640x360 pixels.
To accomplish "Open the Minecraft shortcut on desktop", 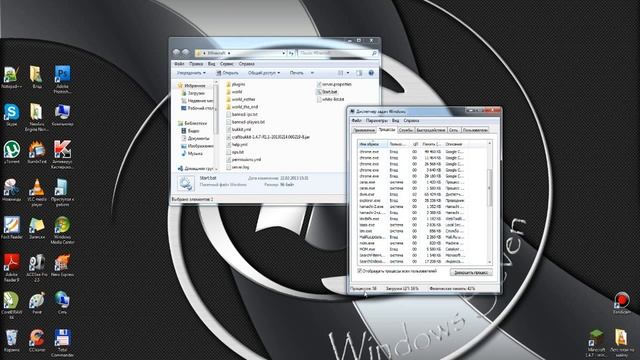I will (596, 344).
